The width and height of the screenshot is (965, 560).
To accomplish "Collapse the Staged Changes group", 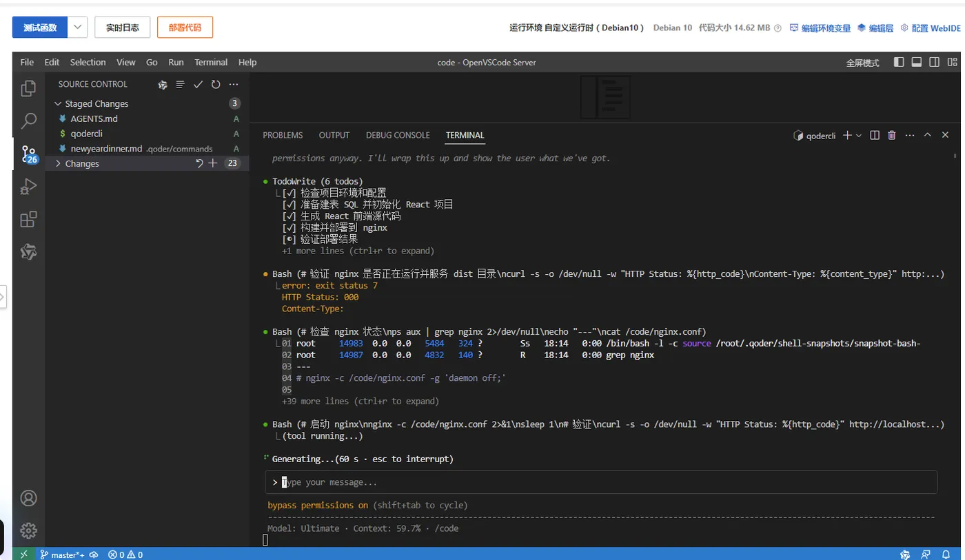I will 58,104.
